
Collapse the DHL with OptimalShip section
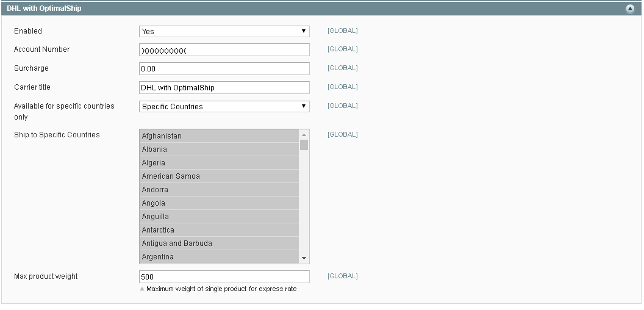[630, 9]
